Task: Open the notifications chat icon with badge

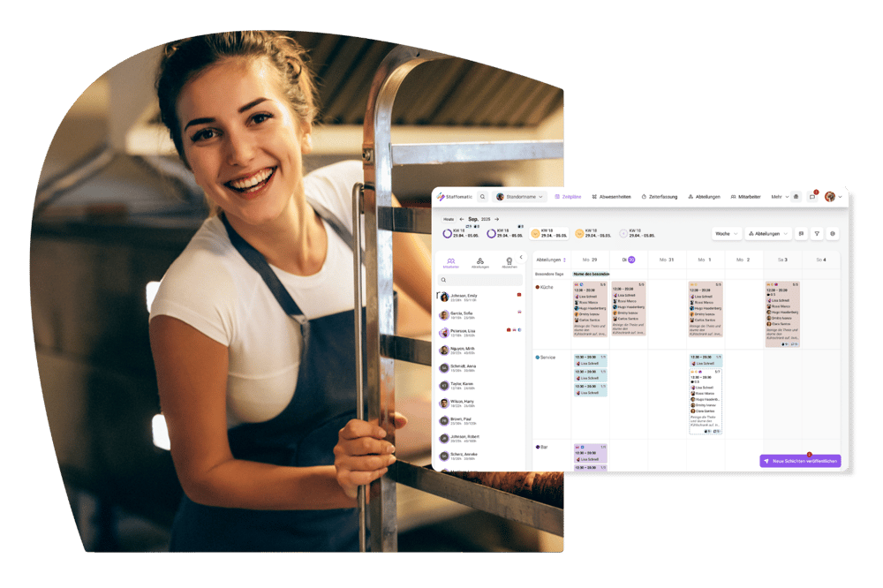Action: [812, 197]
